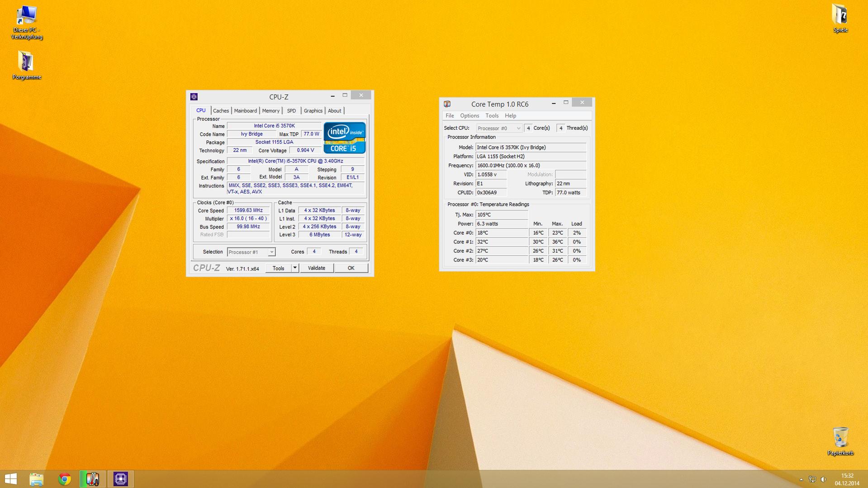Click the Level 3 cache value 6 MBytes
868x488 pixels.
click(x=320, y=235)
